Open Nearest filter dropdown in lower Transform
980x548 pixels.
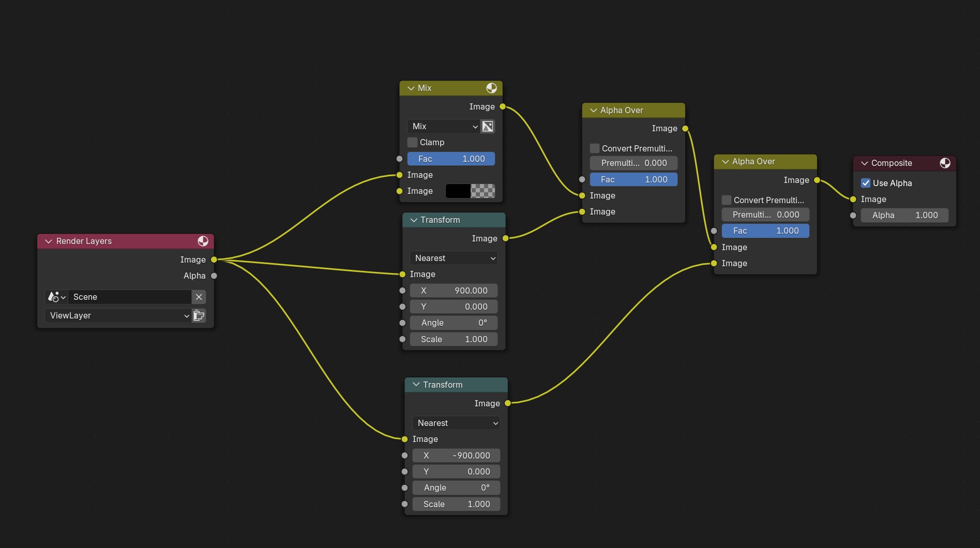[456, 423]
